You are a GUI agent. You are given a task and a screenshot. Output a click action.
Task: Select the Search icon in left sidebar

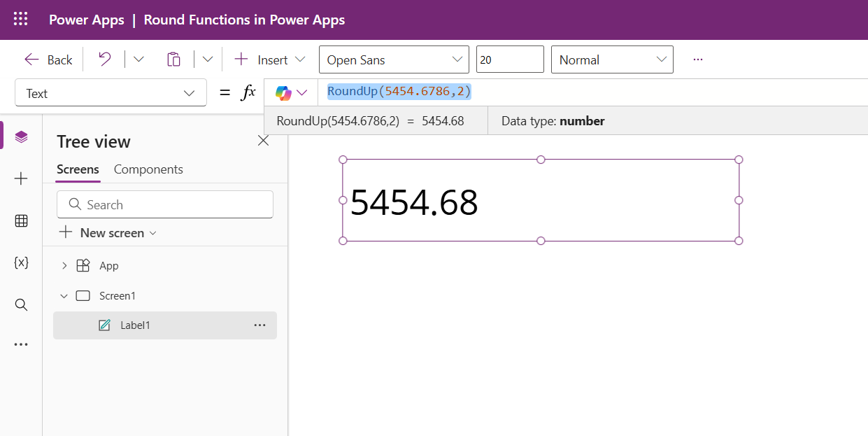coord(21,304)
